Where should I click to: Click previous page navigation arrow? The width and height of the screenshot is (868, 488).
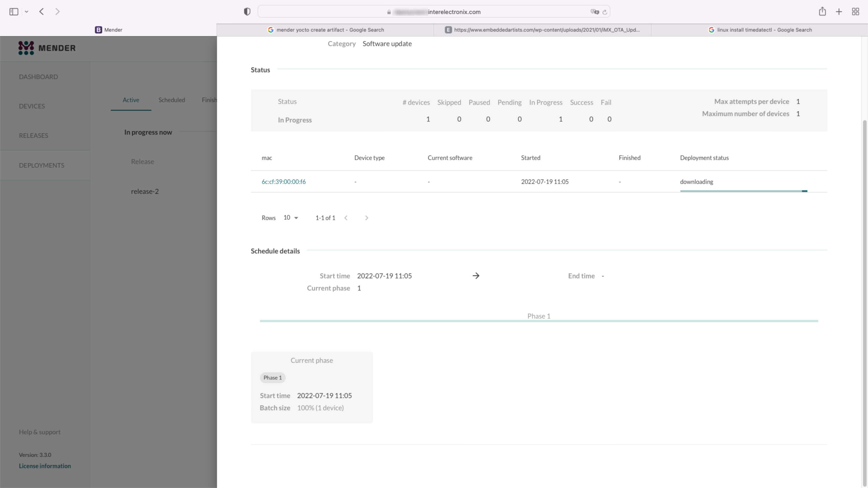point(346,217)
